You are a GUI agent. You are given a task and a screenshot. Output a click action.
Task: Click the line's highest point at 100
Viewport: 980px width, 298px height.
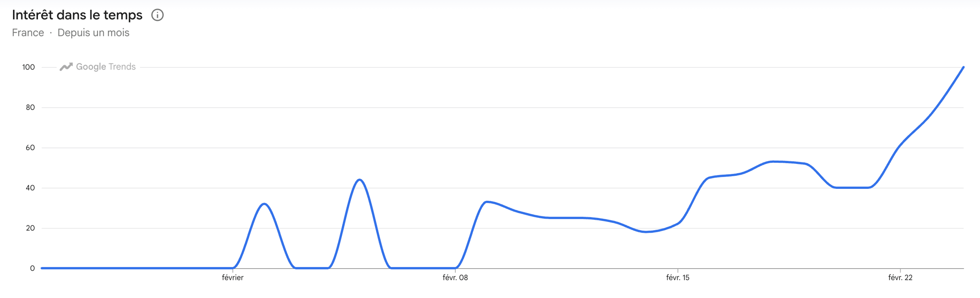coord(963,67)
